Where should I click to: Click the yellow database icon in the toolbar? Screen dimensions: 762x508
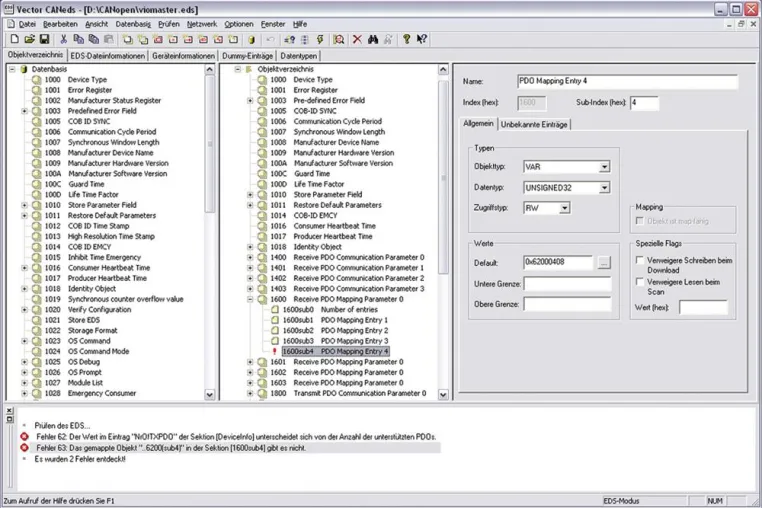(x=251, y=39)
